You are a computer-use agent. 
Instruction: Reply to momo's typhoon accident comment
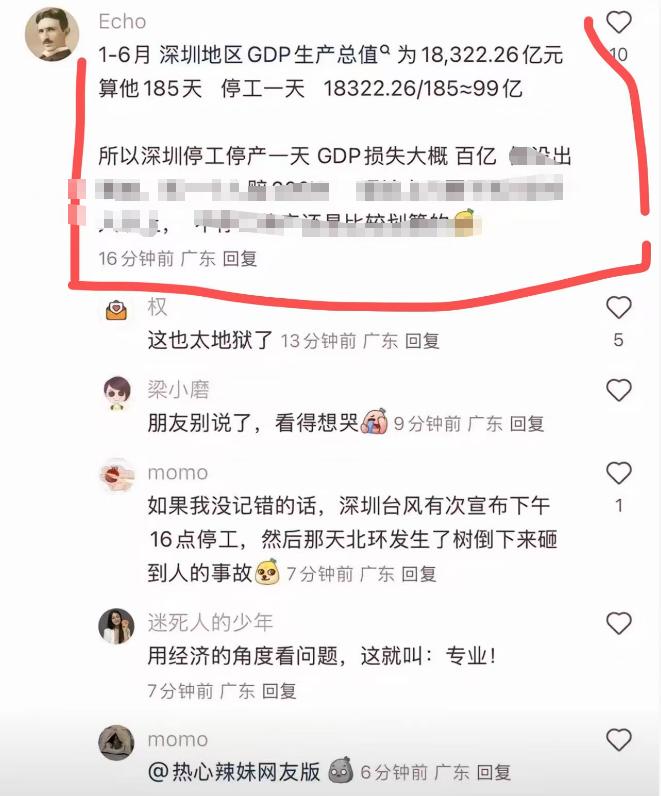point(419,574)
